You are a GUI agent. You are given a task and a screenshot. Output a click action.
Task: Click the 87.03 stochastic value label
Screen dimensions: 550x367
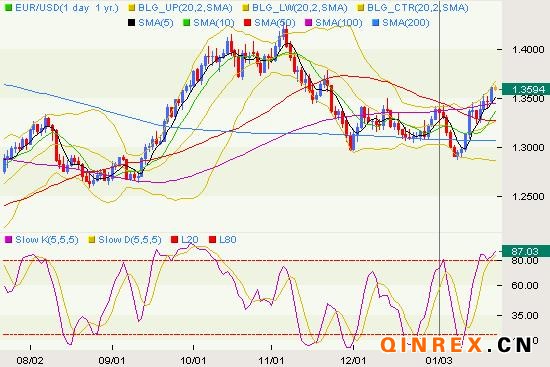(x=526, y=251)
